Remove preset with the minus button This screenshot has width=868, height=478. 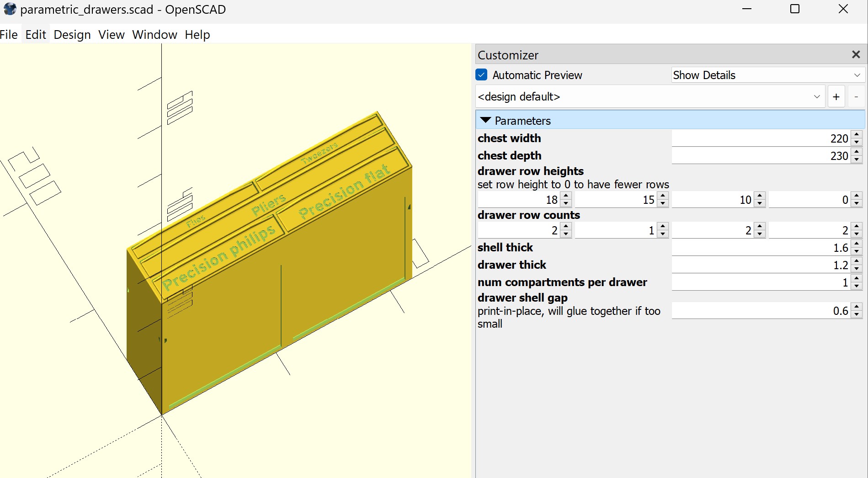click(x=856, y=97)
